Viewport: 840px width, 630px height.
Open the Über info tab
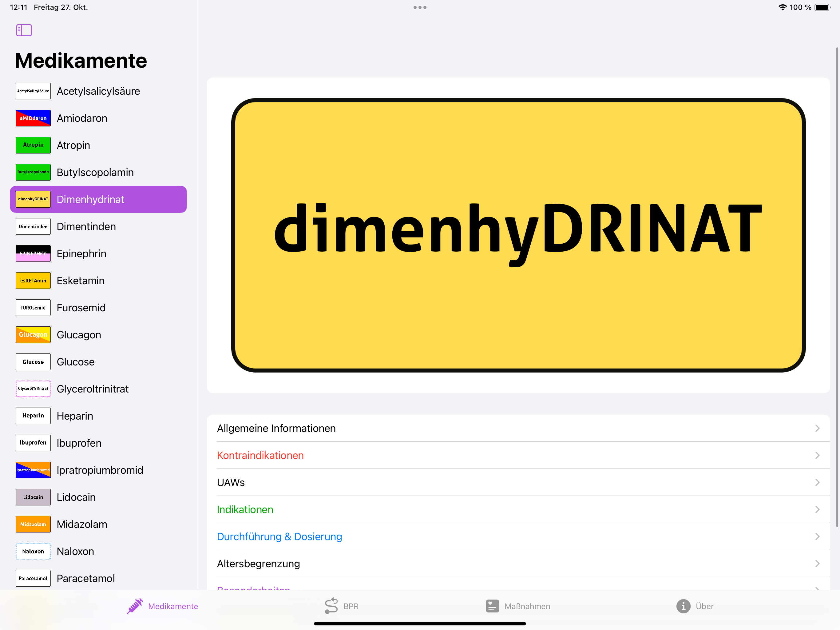pos(695,606)
